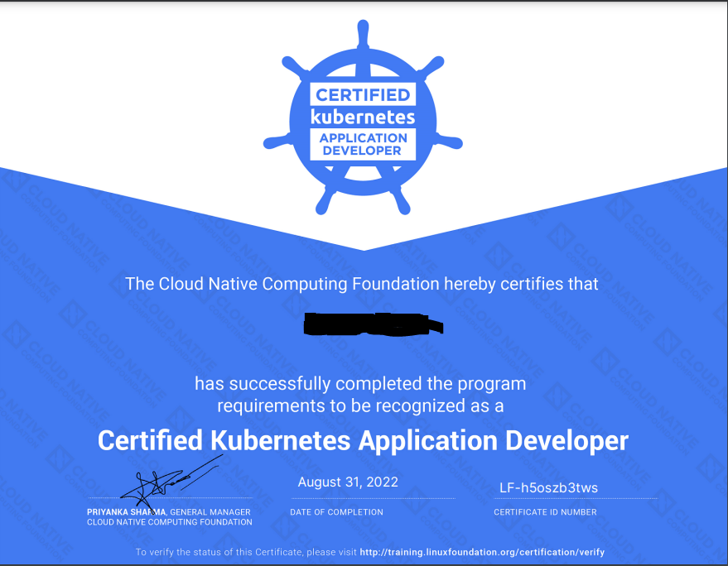The height and width of the screenshot is (566, 728).
Task: Open the training.linuxfoundation.org verification link
Action: 482,552
